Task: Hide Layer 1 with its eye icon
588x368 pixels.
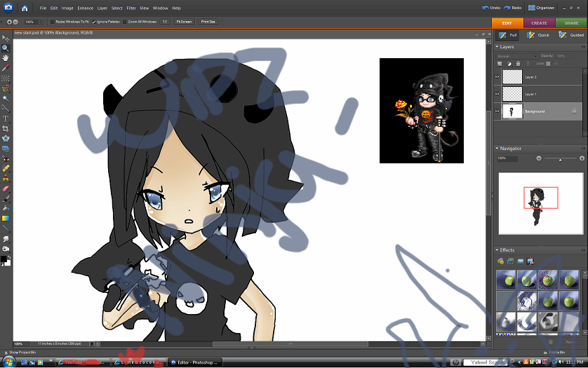Action: coord(497,94)
